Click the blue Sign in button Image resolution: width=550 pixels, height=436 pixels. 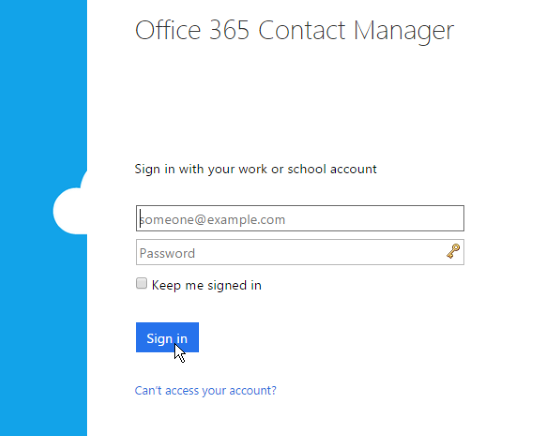pos(167,337)
